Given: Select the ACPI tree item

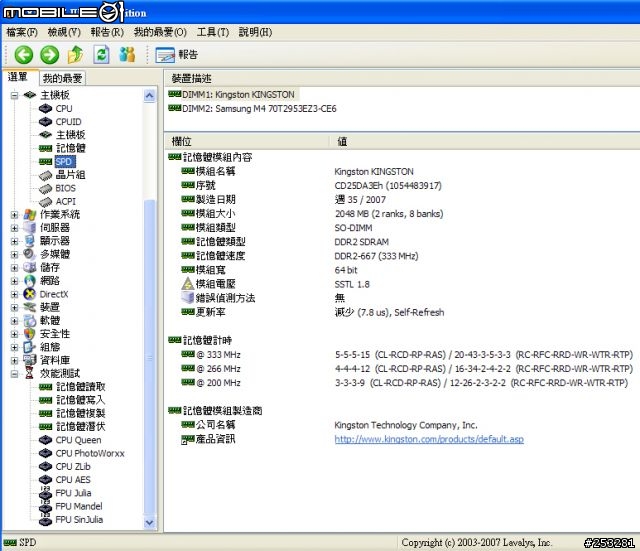Looking at the screenshot, I should [66, 202].
